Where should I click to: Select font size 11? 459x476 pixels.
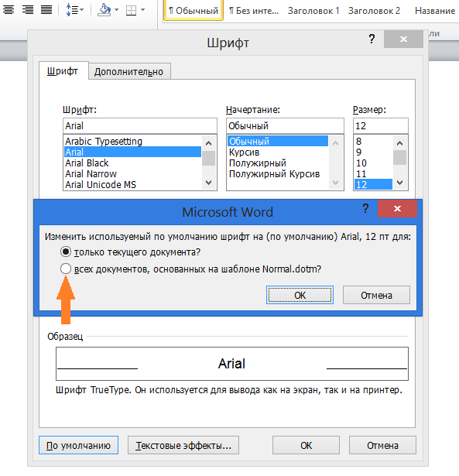click(373, 173)
